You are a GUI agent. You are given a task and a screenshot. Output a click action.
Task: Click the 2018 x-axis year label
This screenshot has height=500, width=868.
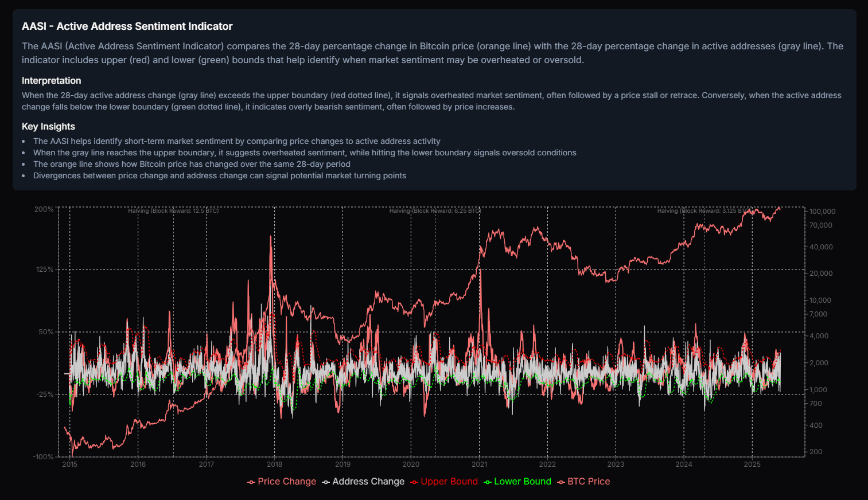click(x=275, y=464)
